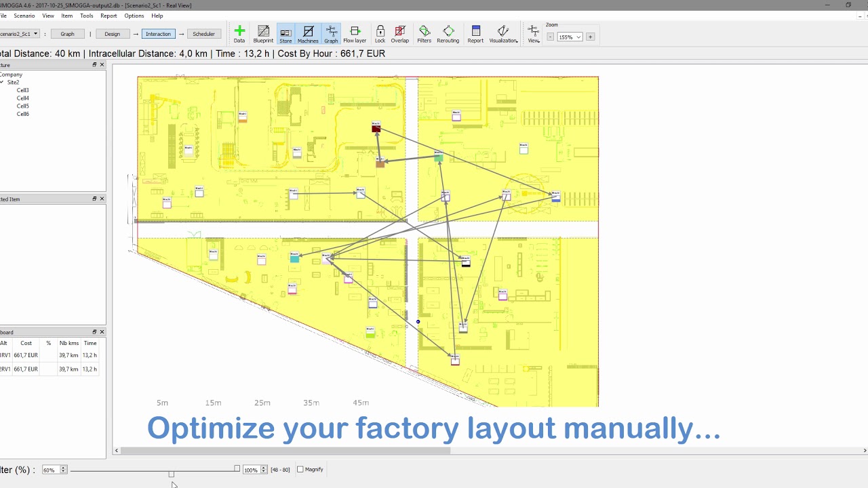Viewport: 868px width, 488px height.
Task: Switch to the Graph step button
Action: (67, 34)
